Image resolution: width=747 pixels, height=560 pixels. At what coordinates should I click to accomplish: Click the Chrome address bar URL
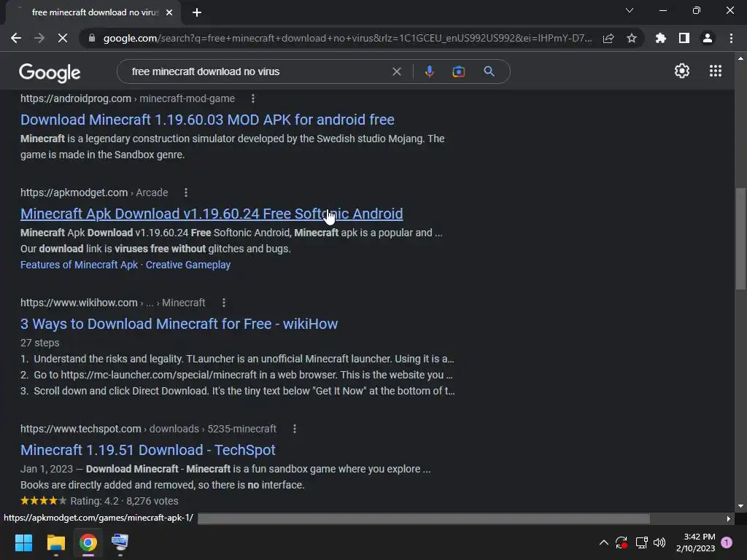pyautogui.click(x=347, y=38)
